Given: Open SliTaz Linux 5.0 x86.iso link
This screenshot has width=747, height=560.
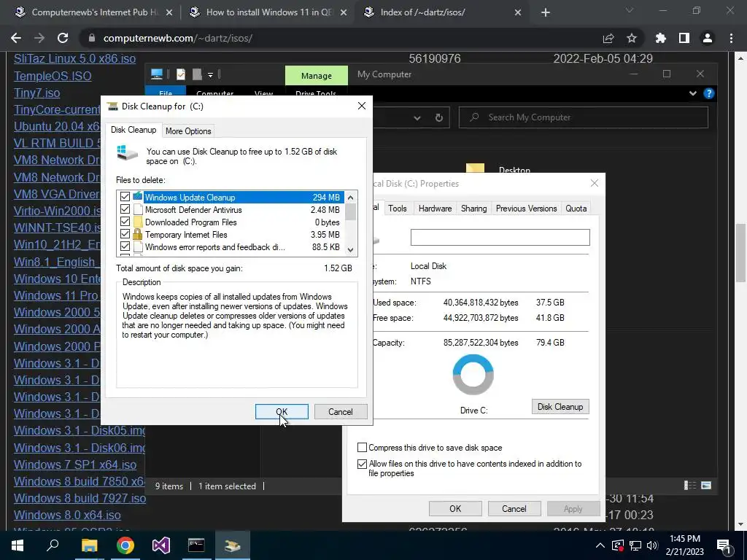Looking at the screenshot, I should click(x=75, y=58).
